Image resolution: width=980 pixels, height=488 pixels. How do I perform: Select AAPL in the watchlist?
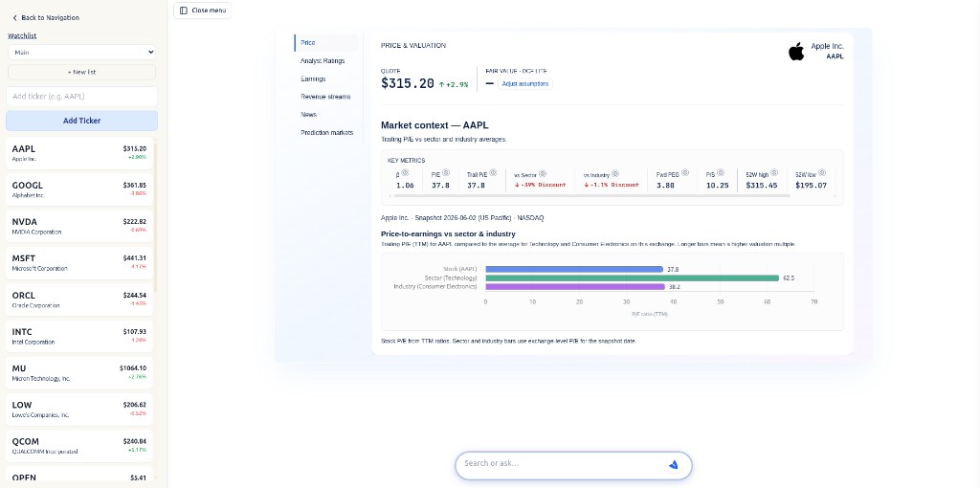coord(79,153)
